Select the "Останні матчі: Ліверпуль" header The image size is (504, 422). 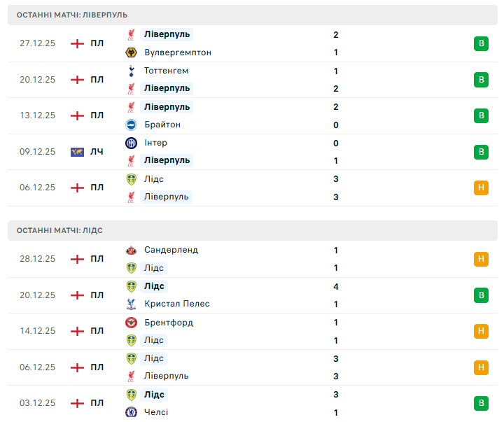tap(72, 15)
